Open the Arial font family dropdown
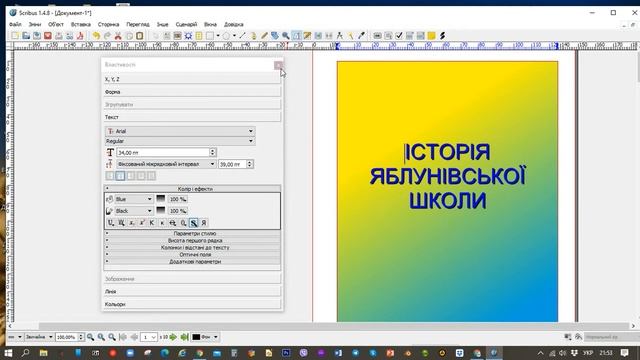The image size is (640, 360). pyautogui.click(x=180, y=131)
